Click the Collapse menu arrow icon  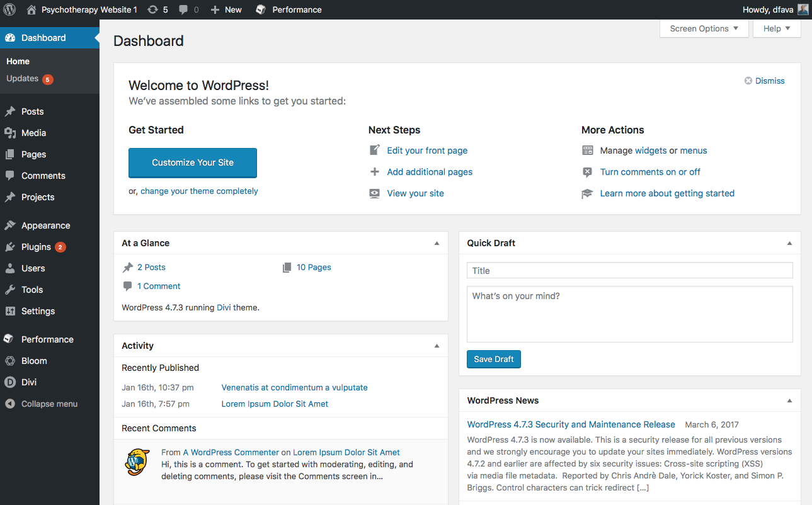click(x=10, y=404)
